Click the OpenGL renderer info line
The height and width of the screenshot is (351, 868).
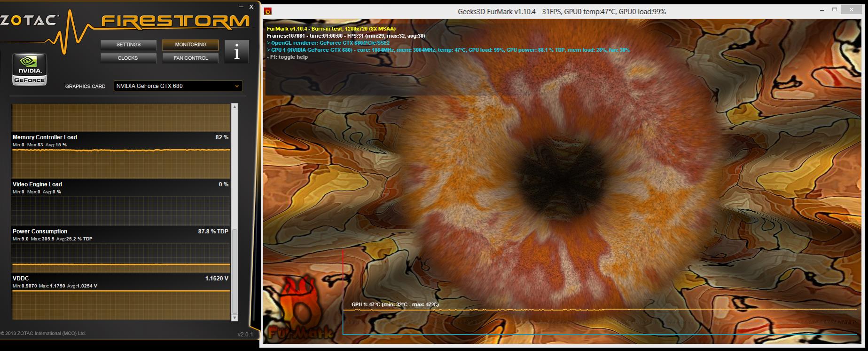coord(328,43)
